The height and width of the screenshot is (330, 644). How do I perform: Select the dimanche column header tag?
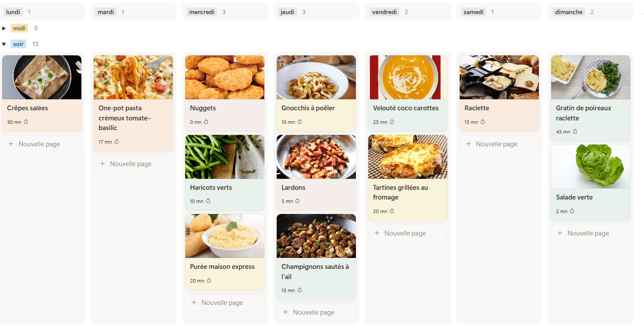coord(569,12)
